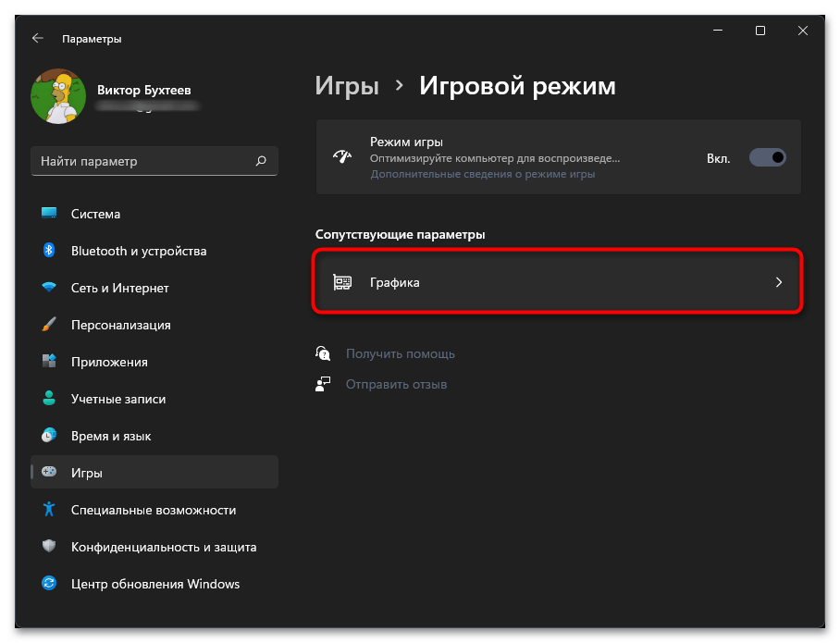Open Время и язык settings
Screen dimensions: 840x643
coord(154,436)
